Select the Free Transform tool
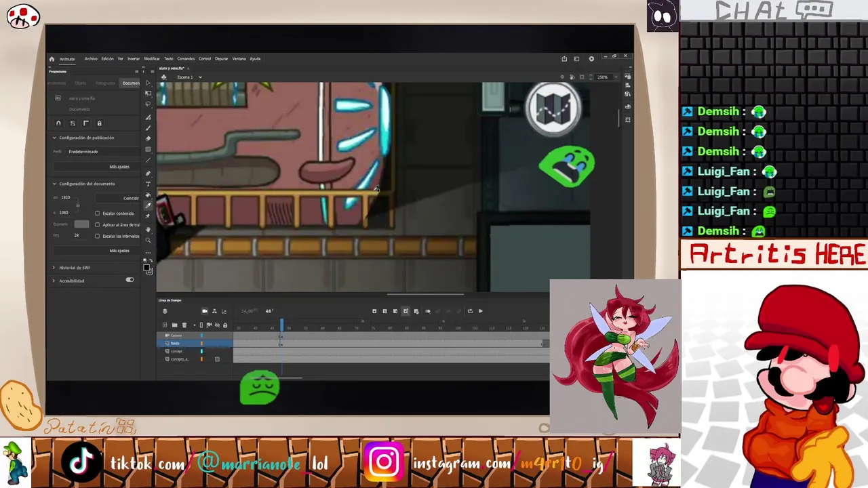The height and width of the screenshot is (488, 868). pyautogui.click(x=149, y=94)
